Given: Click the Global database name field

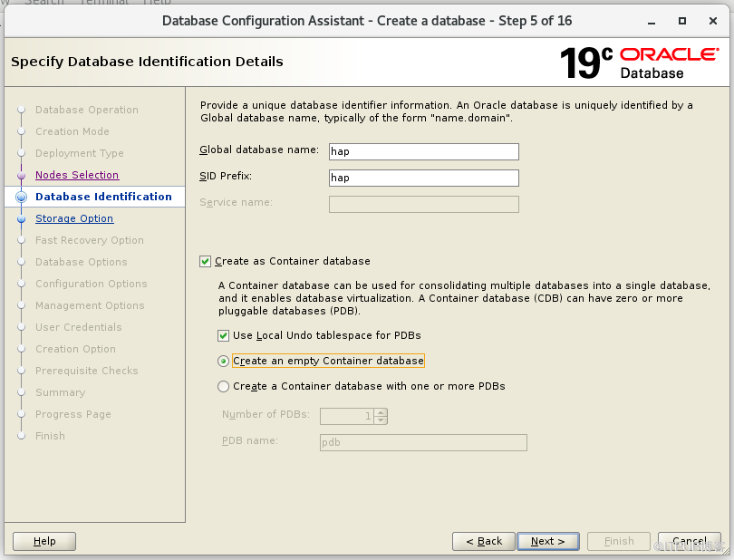Looking at the screenshot, I should coord(424,151).
